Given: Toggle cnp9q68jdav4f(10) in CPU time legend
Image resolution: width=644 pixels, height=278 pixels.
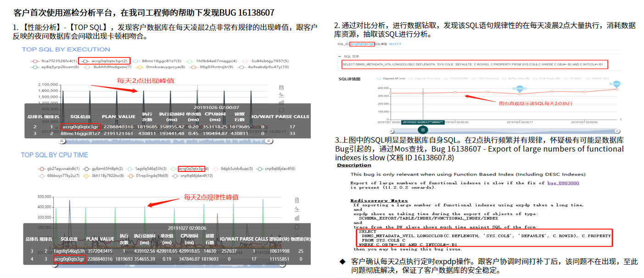Looking at the screenshot, I should click(193, 176).
